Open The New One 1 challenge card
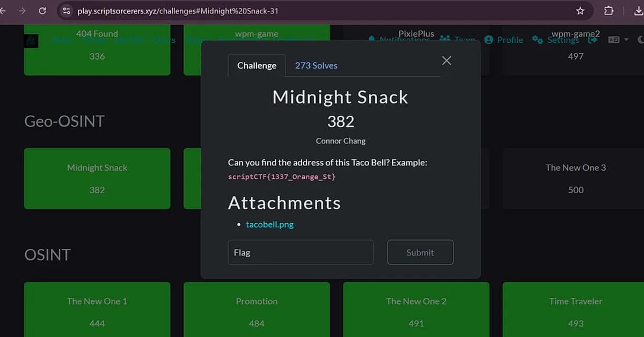This screenshot has width=644, height=337. pos(97,310)
